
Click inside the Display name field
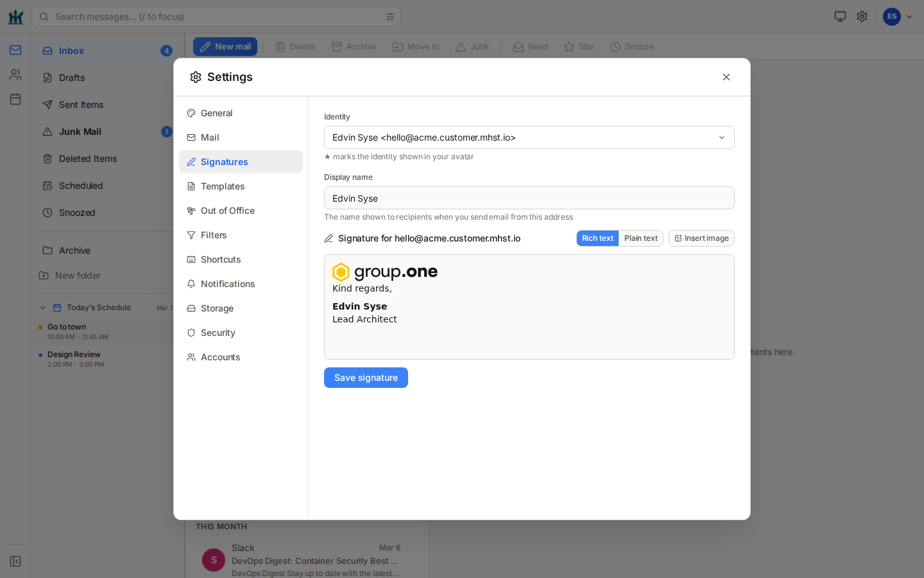pyautogui.click(x=529, y=198)
